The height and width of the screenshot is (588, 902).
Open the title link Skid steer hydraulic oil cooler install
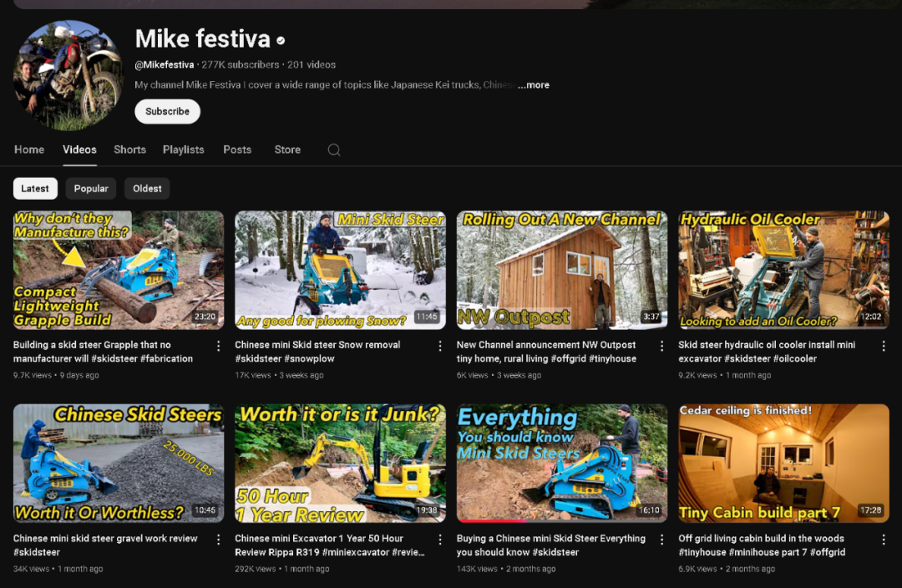[767, 352]
